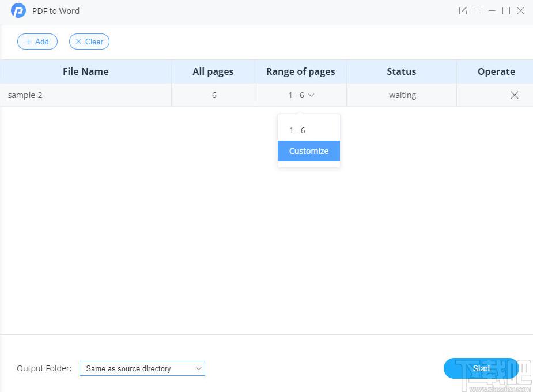This screenshot has width=533, height=392.
Task: Click the waiting status cell
Action: tap(402, 95)
